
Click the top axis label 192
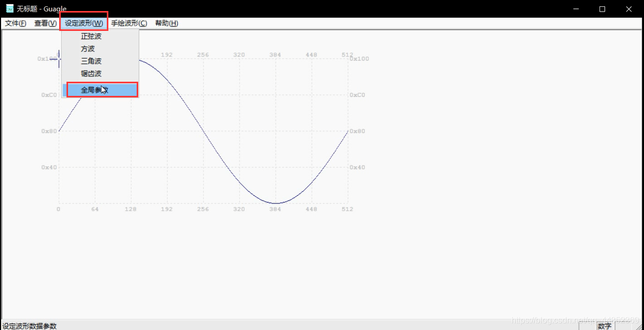pos(167,54)
